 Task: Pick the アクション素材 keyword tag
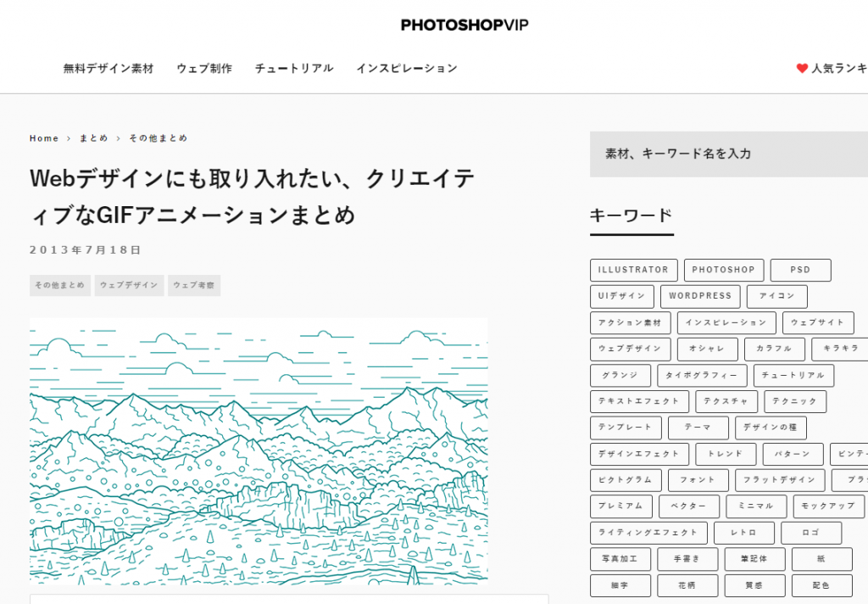click(x=630, y=322)
